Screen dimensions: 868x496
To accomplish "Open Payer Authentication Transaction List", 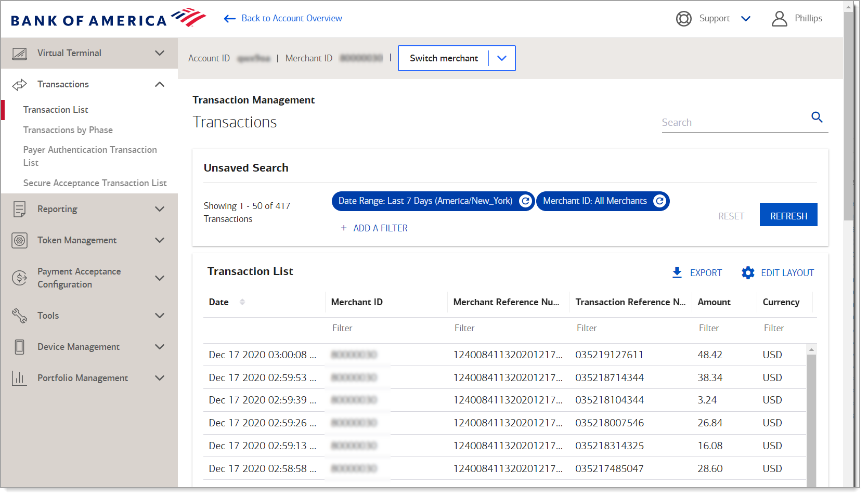I will pyautogui.click(x=90, y=156).
